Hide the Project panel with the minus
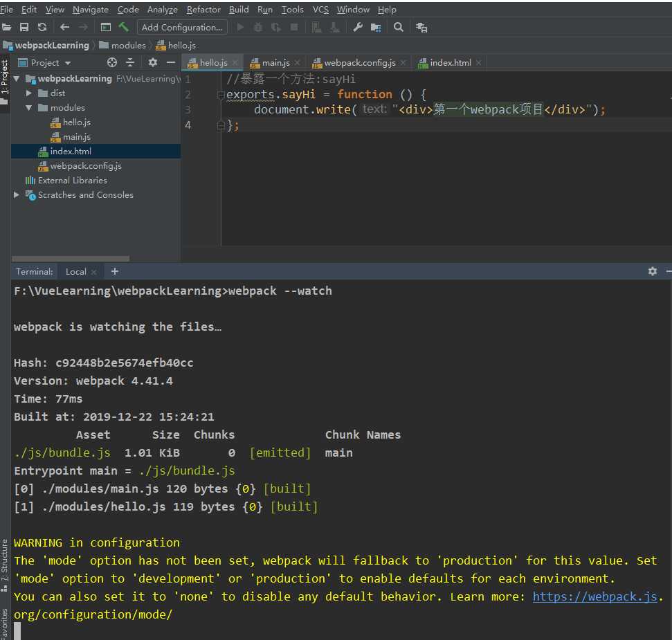 (171, 62)
